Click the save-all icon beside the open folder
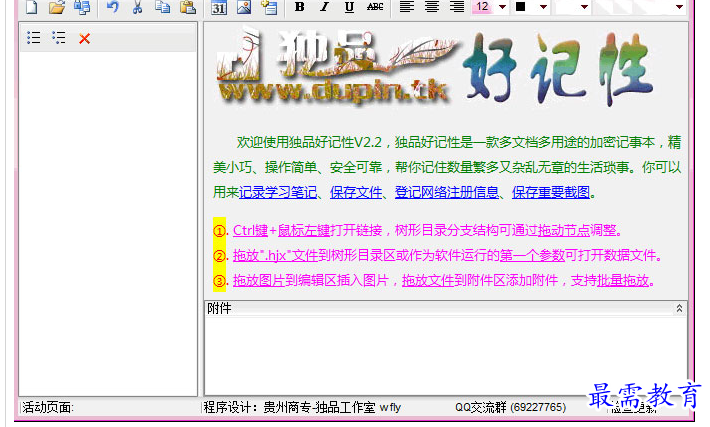This screenshot has width=710, height=427. 82,7
